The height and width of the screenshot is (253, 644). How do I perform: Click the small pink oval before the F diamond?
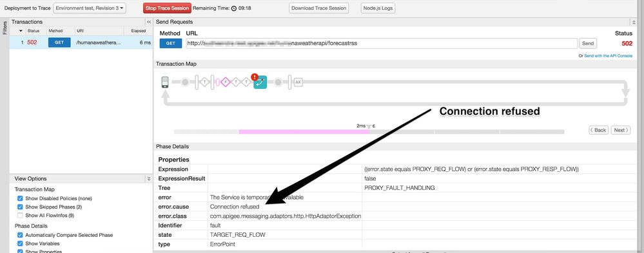pyautogui.click(x=217, y=82)
